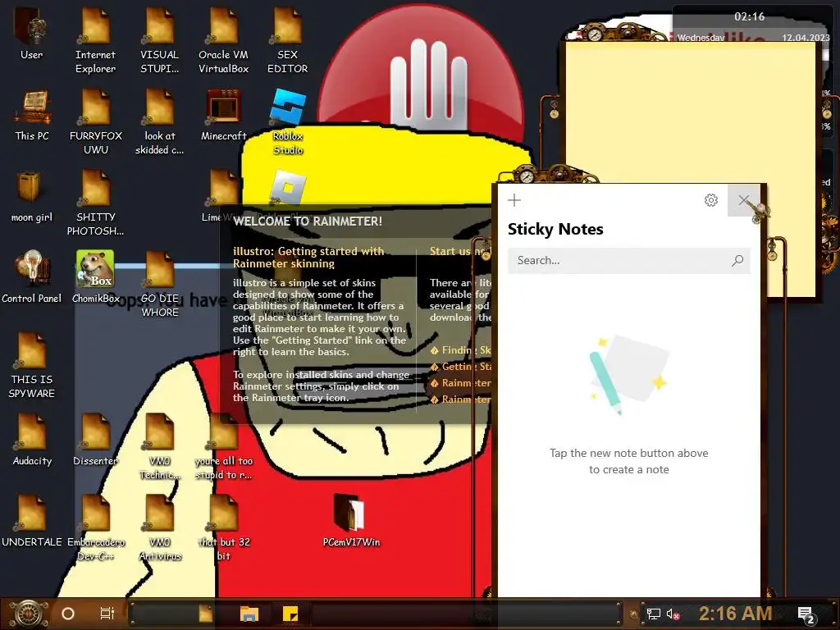This screenshot has height=630, width=840.
Task: Open network status tray icon
Action: point(653,614)
